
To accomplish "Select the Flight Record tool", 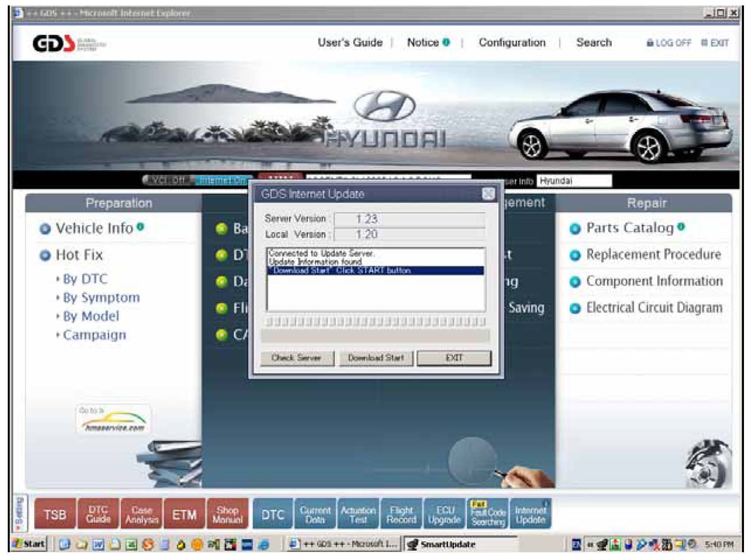I will [401, 515].
